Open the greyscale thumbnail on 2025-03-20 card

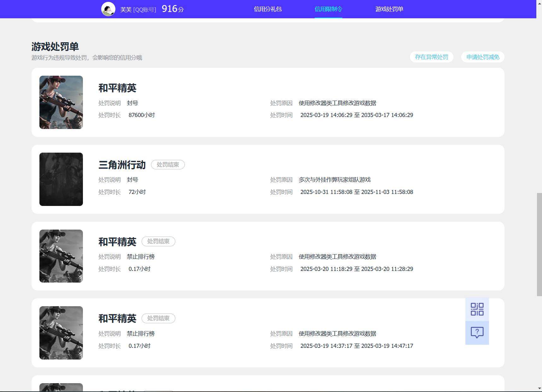[61, 256]
